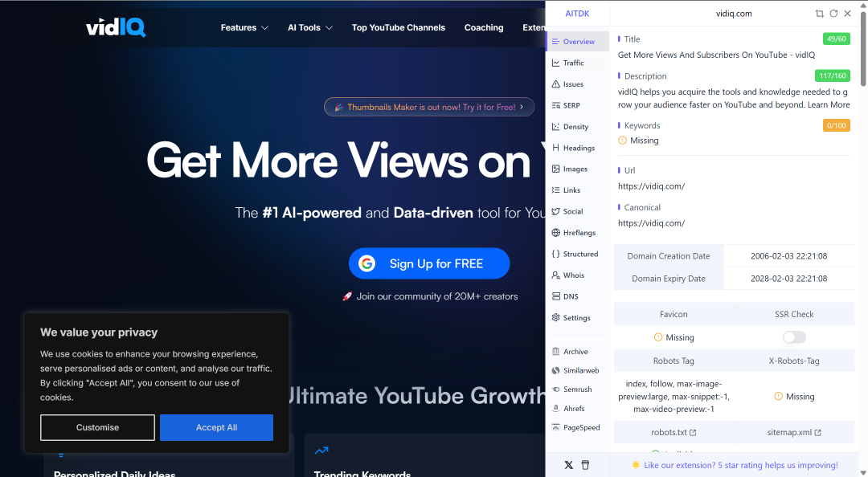Click the Similarweb icon
Image resolution: width=868 pixels, height=477 pixels.
tap(556, 370)
